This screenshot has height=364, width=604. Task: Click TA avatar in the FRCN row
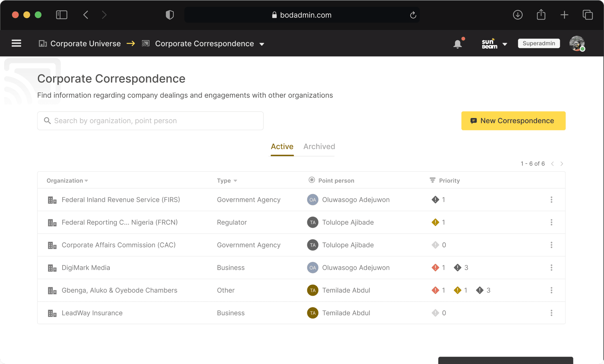pos(312,222)
